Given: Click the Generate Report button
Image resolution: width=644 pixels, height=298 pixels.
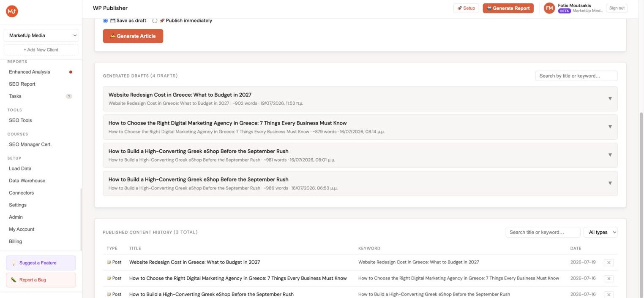Looking at the screenshot, I should (508, 8).
